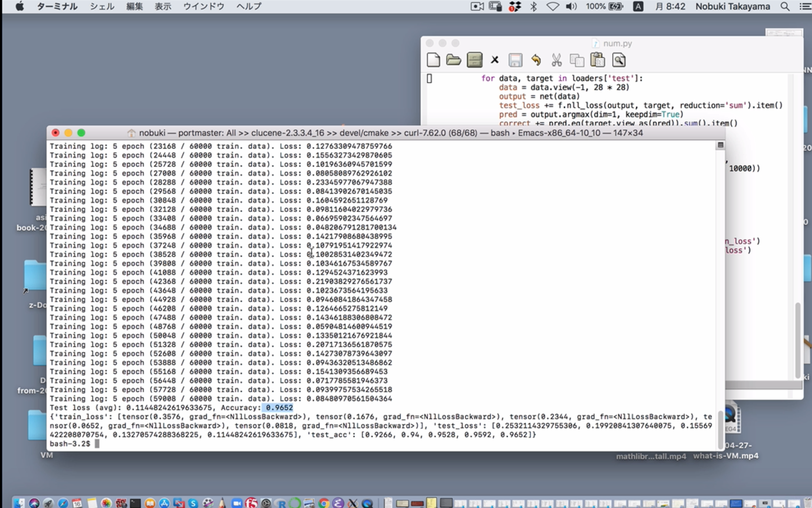812x508 pixels.
Task: Click the X close-buffer icon in Emacs toolbar
Action: pyautogui.click(x=495, y=60)
